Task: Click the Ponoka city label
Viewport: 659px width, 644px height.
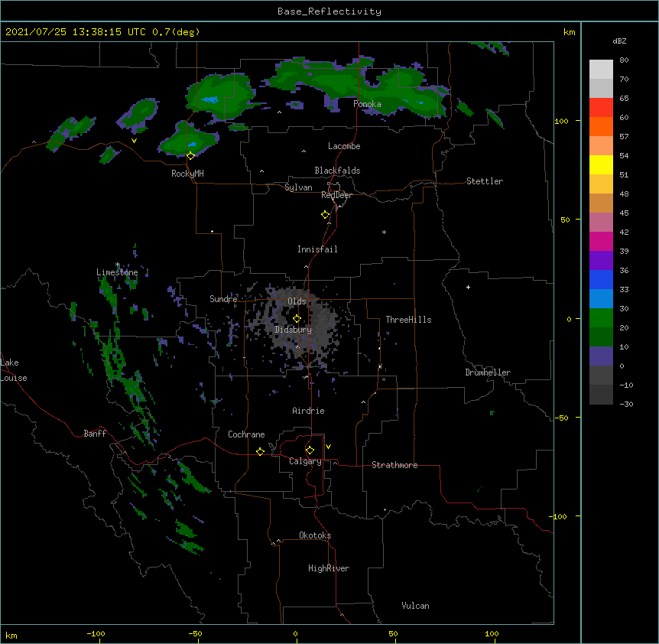Action: click(367, 104)
